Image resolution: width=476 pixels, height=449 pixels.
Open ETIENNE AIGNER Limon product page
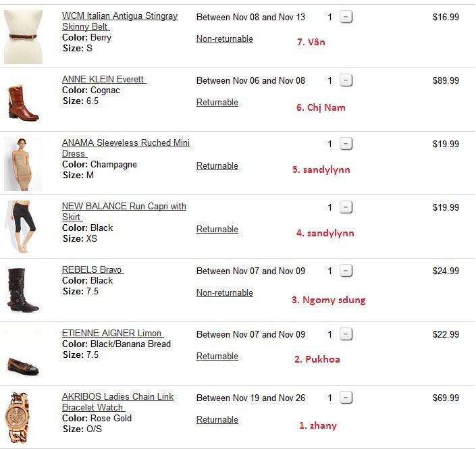[x=112, y=333]
